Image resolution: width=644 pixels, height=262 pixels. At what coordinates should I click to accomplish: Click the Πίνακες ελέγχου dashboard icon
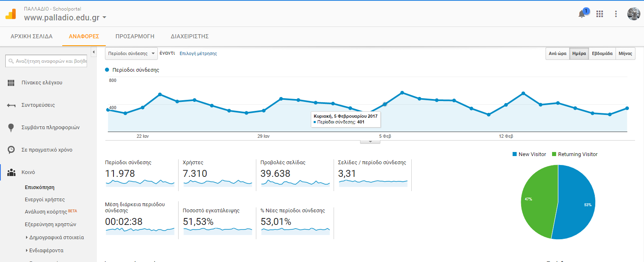point(11,83)
